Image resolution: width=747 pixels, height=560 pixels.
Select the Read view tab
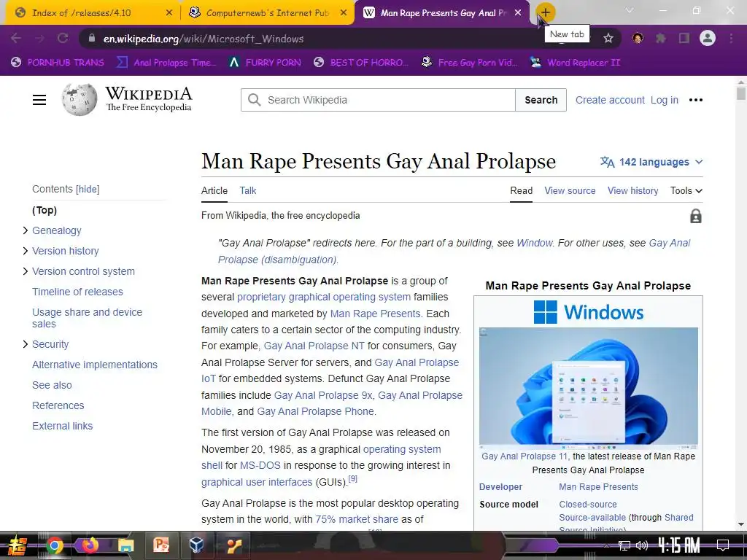[x=521, y=190]
